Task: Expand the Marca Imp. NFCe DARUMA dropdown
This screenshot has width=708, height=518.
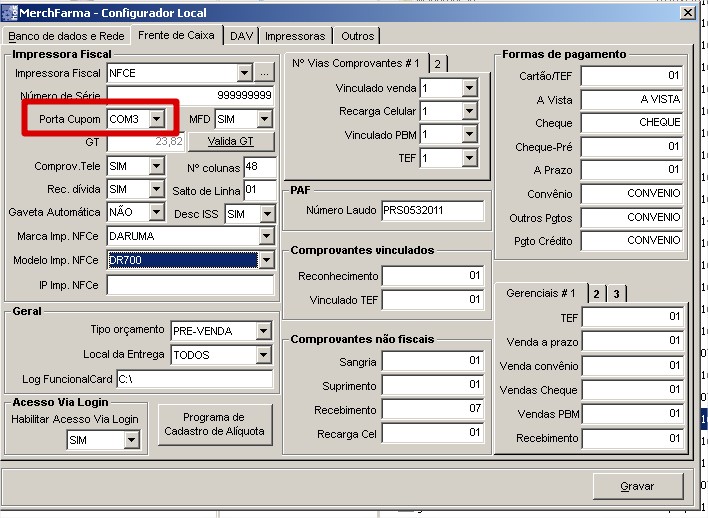Action: click(266, 236)
